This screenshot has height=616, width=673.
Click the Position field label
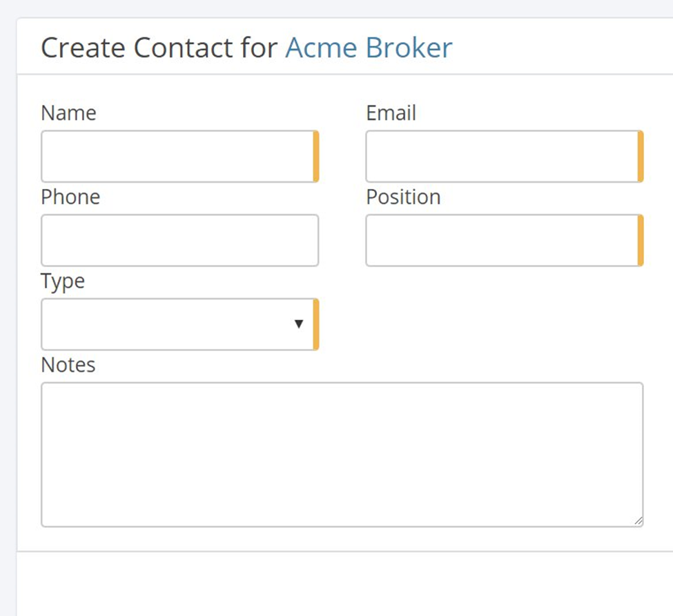[403, 197]
